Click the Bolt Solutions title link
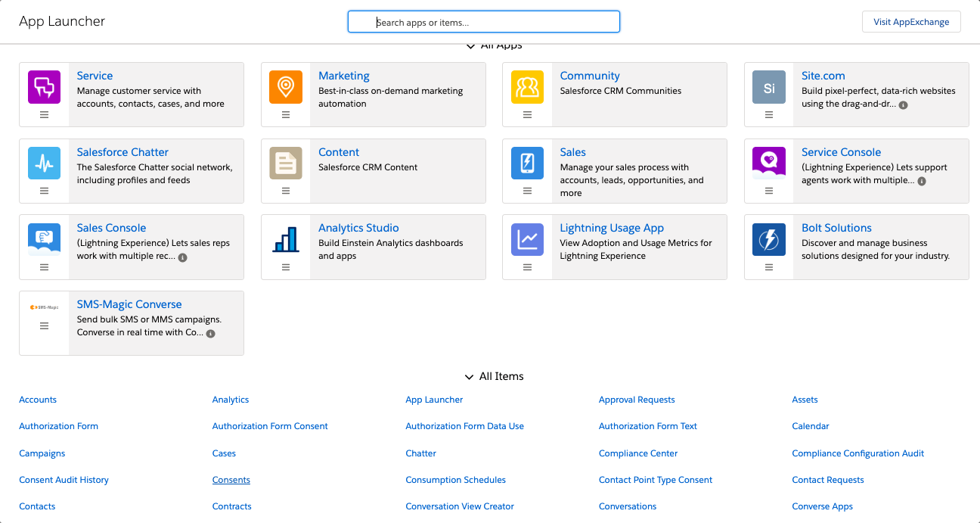Screen dimensions: 980x523 click(x=836, y=228)
